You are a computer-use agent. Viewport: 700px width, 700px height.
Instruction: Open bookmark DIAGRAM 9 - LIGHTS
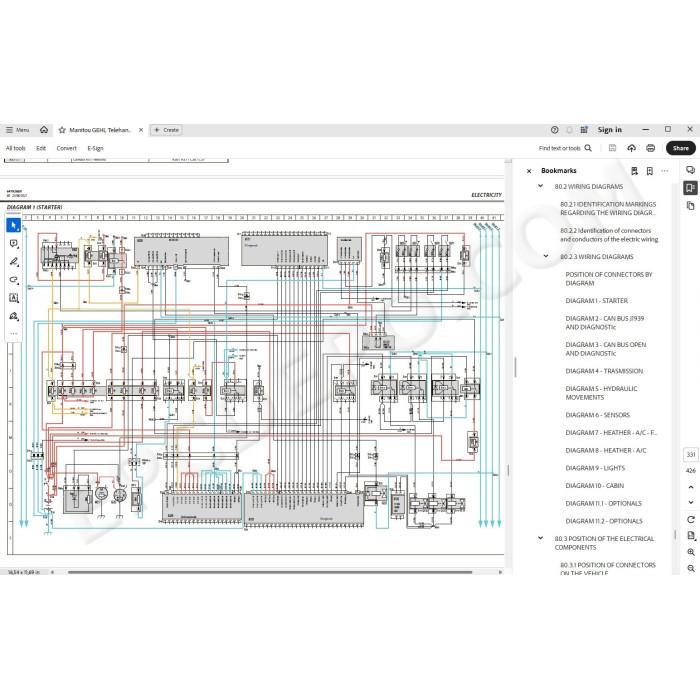click(595, 468)
